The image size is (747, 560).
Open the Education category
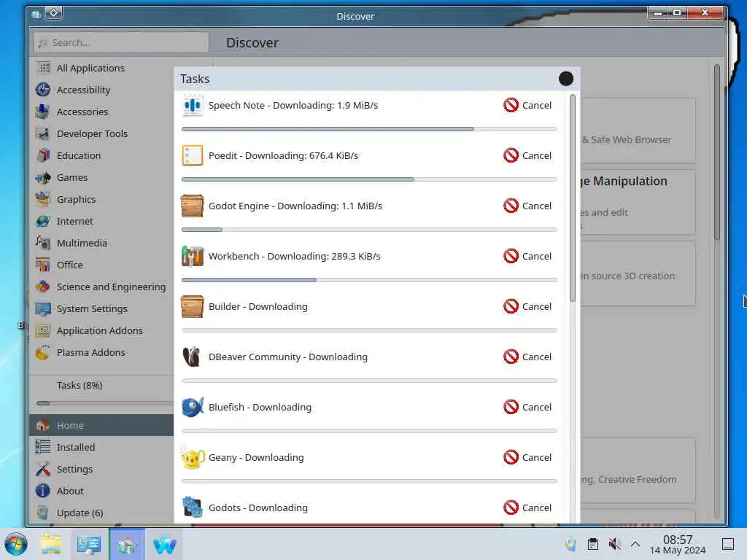click(101, 156)
